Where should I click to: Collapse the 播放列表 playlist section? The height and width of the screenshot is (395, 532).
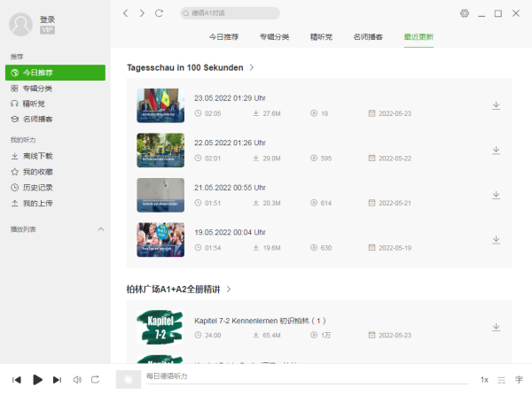101,229
